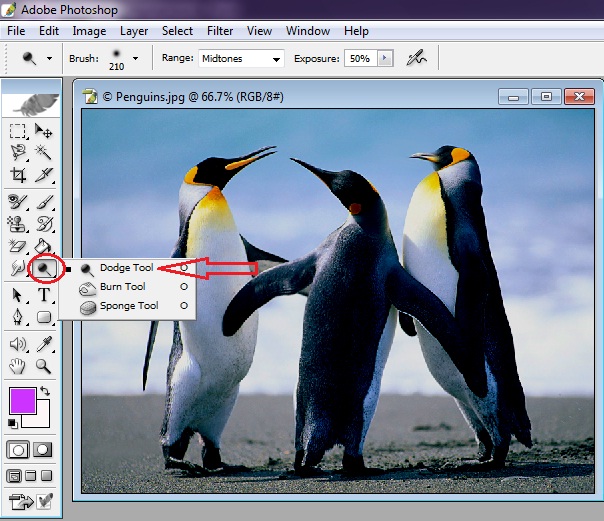Viewport: 604px width, 521px height.
Task: Enable Quick Mask mode
Action: (x=43, y=450)
